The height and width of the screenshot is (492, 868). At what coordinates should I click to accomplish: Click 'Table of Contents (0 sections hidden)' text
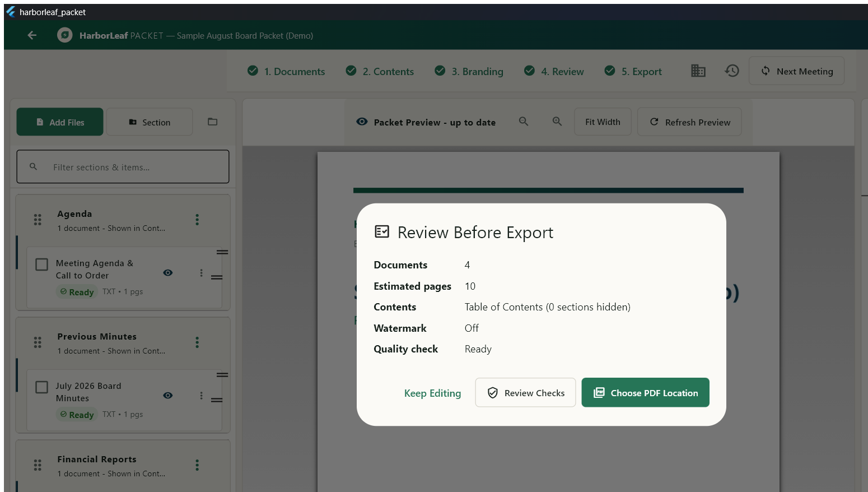point(548,307)
